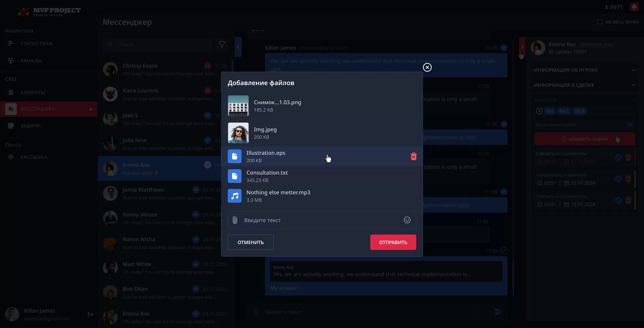This screenshot has height=328, width=644.
Task: Open the 'СТАТИСТИКА' menu item
Action: pos(36,43)
